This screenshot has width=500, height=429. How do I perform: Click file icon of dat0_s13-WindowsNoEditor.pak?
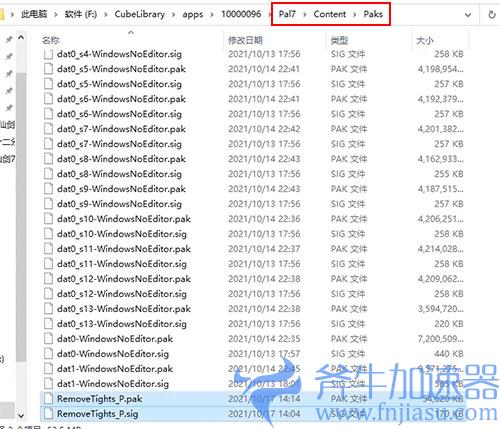click(x=49, y=309)
